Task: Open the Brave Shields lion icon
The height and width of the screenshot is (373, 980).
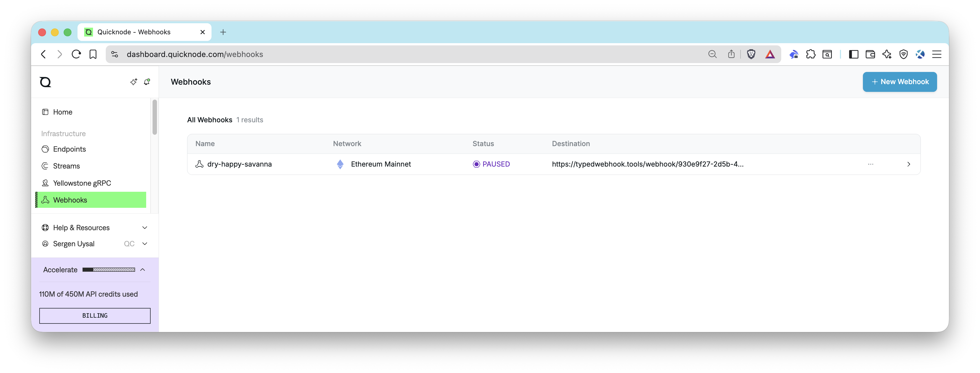Action: click(x=751, y=54)
